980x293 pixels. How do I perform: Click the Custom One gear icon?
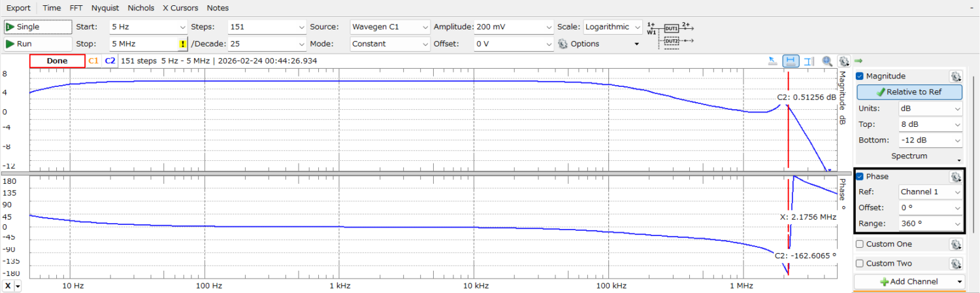point(955,245)
